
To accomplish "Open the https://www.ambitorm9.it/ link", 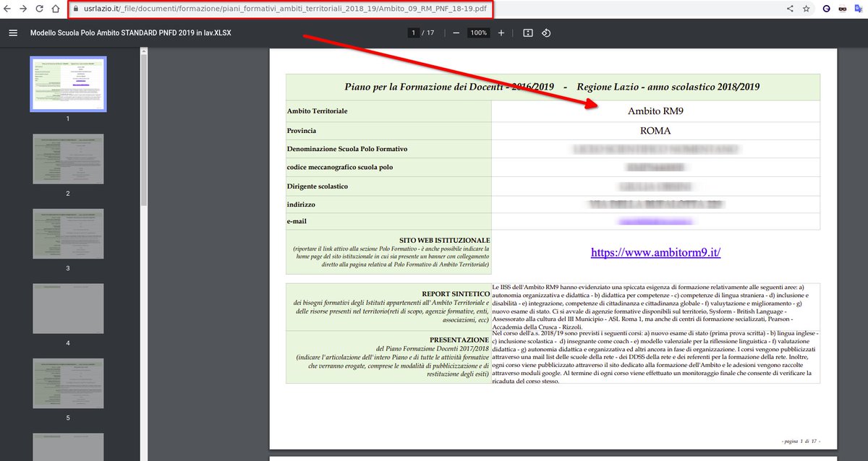I will point(656,253).
